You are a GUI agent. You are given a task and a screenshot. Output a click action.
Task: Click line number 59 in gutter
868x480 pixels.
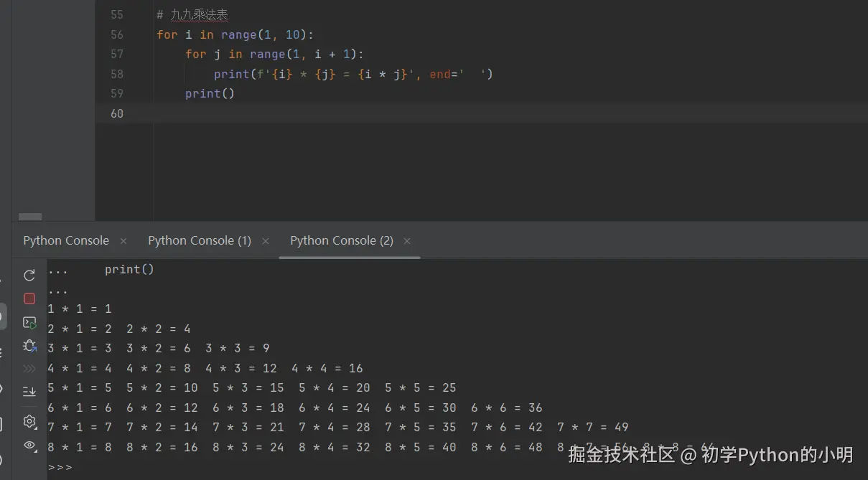pos(117,93)
